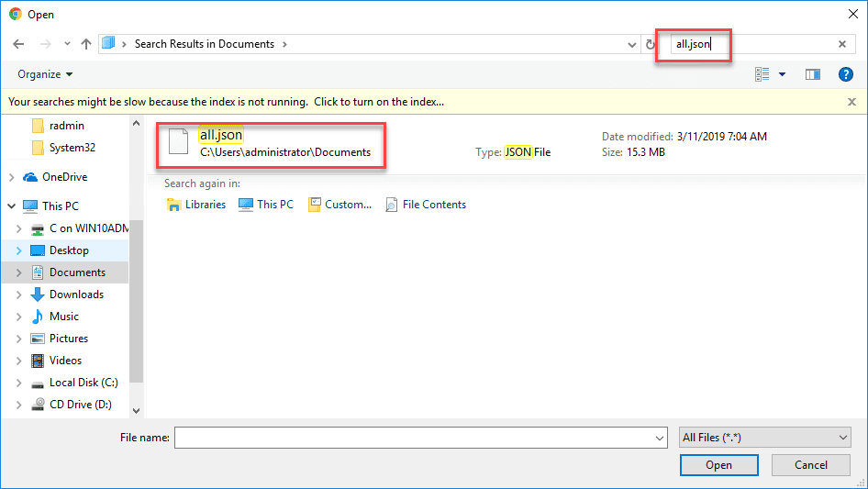Expand the Downloads node
This screenshot has width=868, height=489.
pos(19,295)
